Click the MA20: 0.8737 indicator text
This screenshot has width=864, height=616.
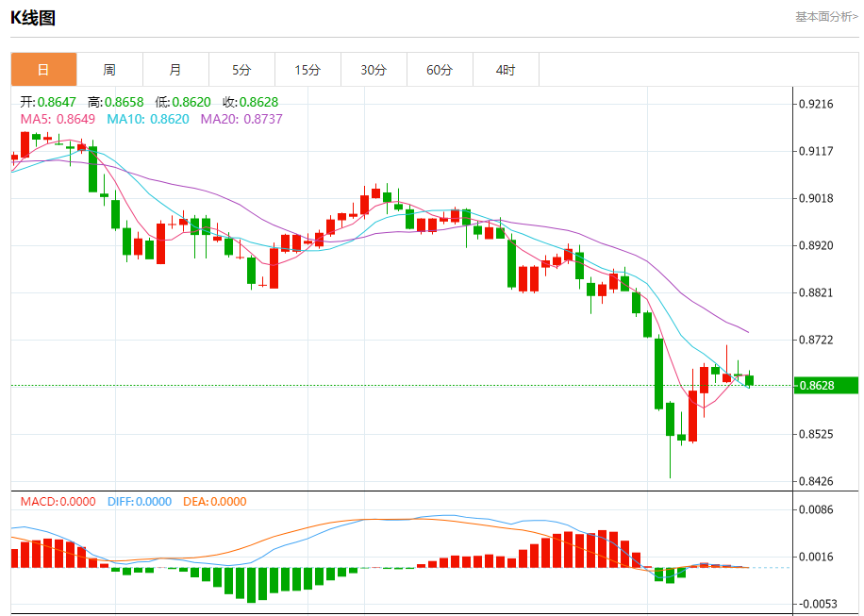point(241,119)
